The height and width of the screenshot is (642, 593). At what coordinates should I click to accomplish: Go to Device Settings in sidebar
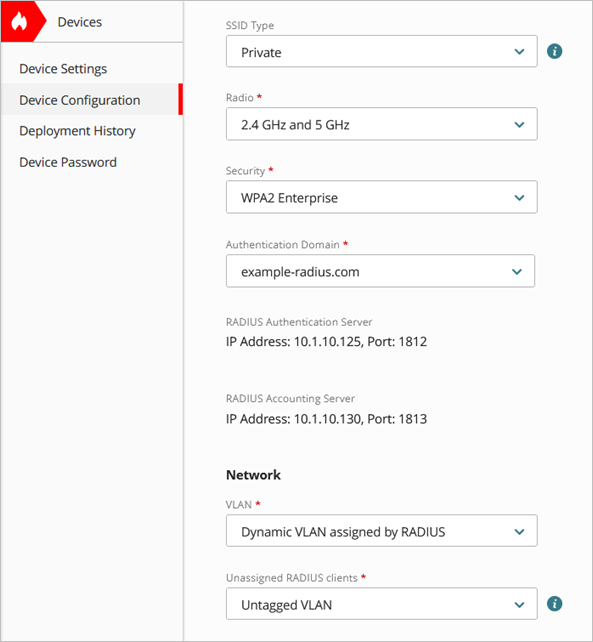pyautogui.click(x=63, y=68)
